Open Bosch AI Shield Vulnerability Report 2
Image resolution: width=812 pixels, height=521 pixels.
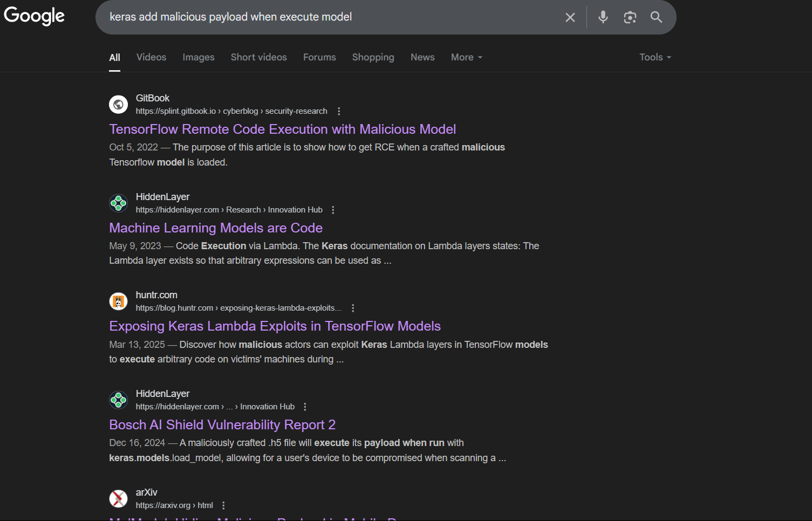[222, 425]
